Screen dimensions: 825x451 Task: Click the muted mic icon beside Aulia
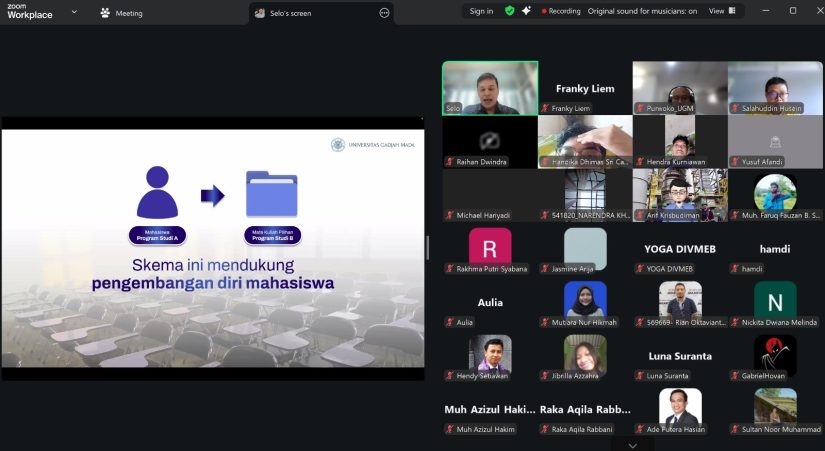450,322
